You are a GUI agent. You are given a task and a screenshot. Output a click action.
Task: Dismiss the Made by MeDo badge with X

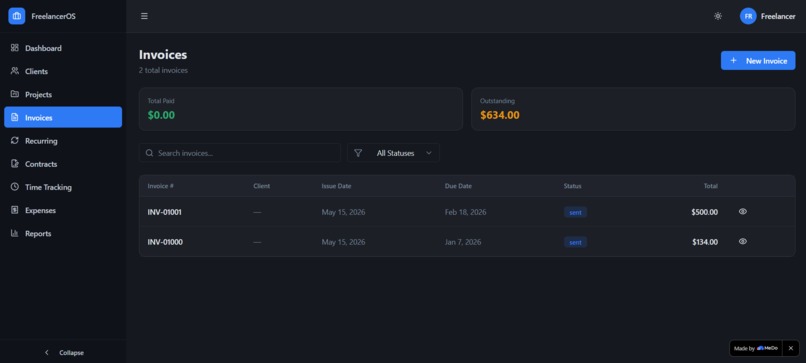[x=791, y=348]
